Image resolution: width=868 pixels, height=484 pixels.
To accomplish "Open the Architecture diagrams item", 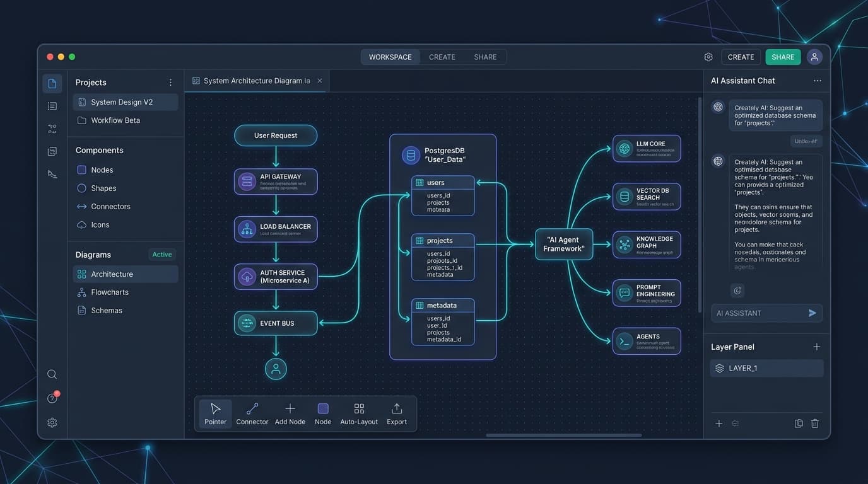I will [x=126, y=274].
